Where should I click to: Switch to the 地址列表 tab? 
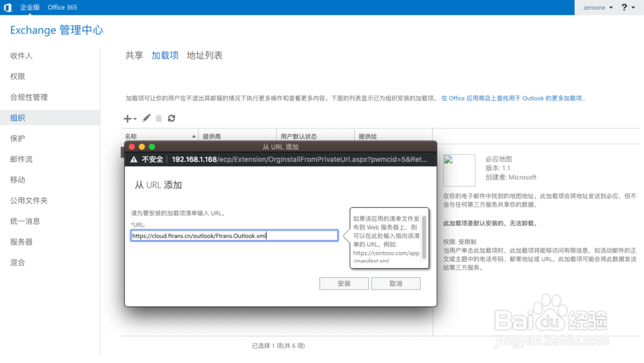[x=205, y=55]
